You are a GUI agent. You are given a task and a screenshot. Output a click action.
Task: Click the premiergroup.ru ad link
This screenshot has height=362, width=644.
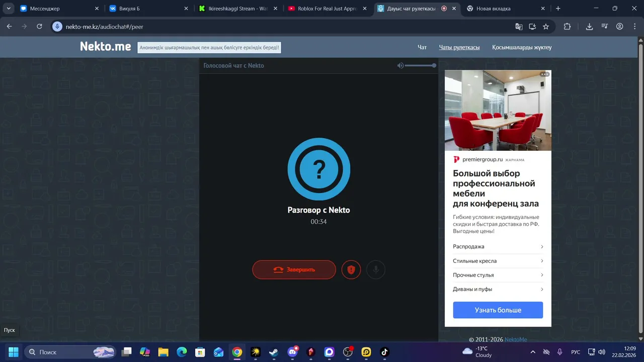(x=482, y=159)
